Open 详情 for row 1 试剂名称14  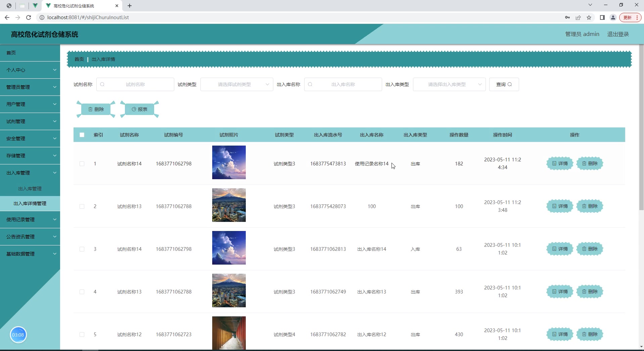[x=560, y=163]
